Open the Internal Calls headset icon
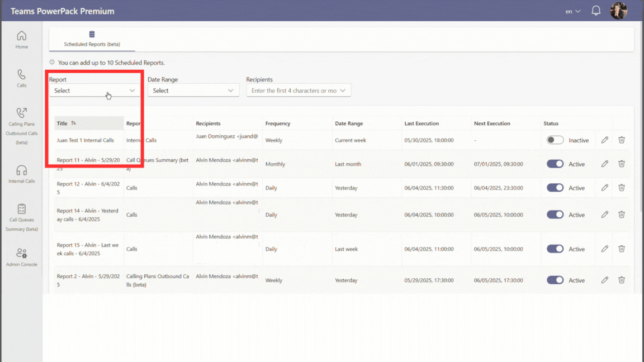 click(21, 170)
